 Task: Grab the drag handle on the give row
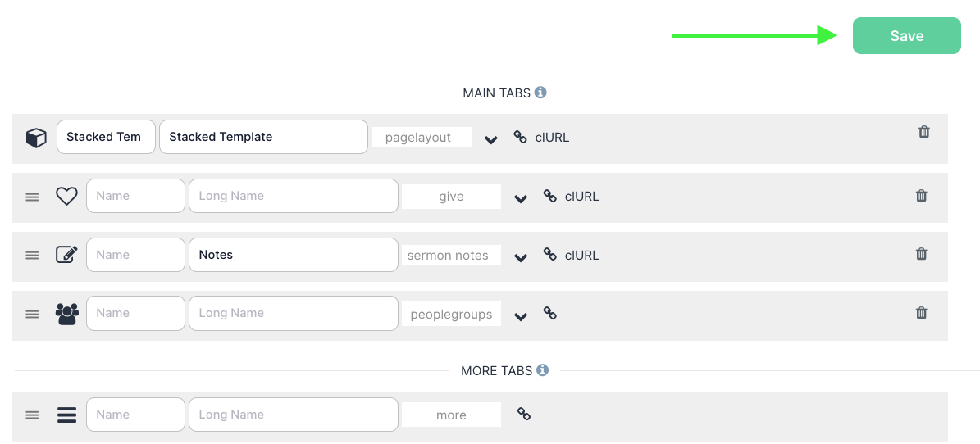point(32,197)
